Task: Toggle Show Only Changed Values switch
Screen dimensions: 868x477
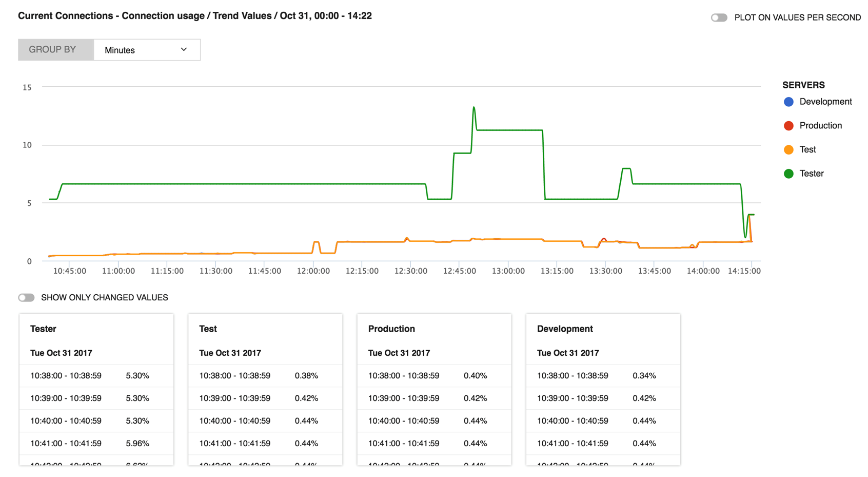Action: pos(26,298)
